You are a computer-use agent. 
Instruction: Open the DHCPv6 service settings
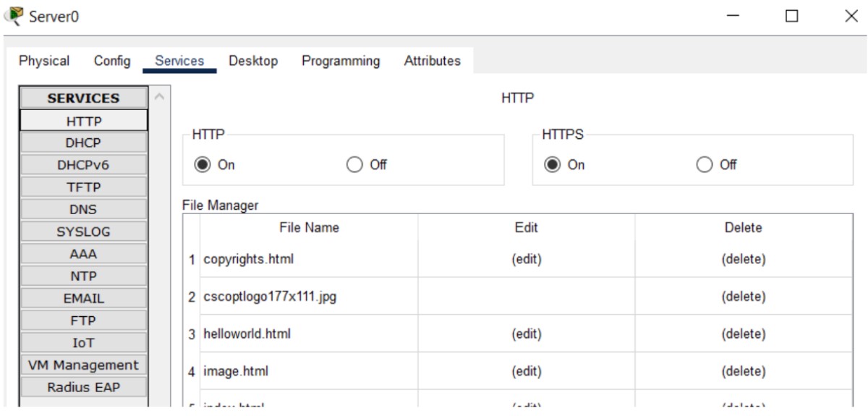coord(84,165)
